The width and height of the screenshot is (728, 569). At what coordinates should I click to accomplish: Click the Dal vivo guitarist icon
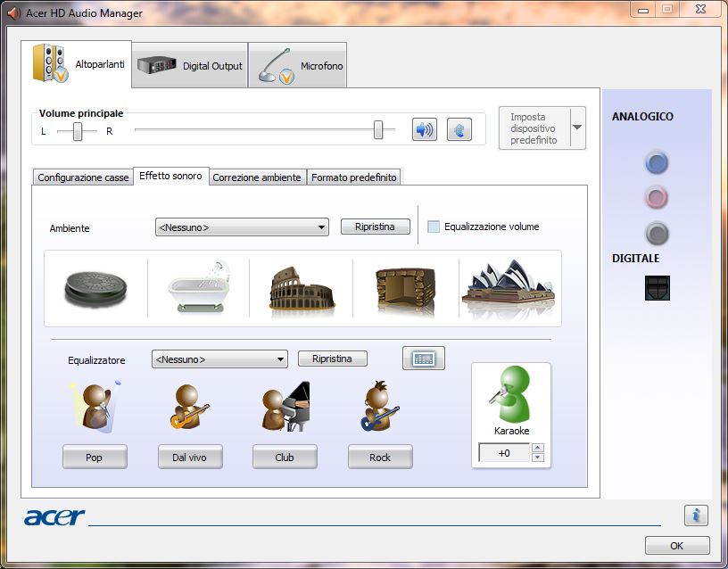click(x=189, y=407)
